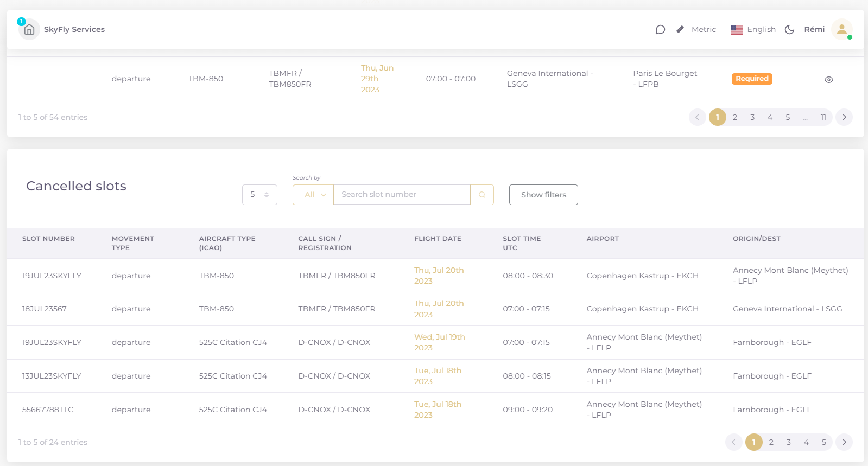The height and width of the screenshot is (466, 868).
Task: Sort by the Flight Date column header
Action: pyautogui.click(x=438, y=239)
